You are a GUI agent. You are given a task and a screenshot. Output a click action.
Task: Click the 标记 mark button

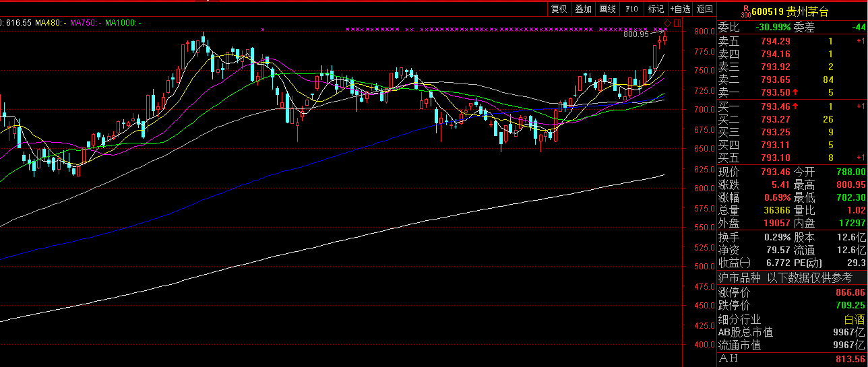[x=655, y=9]
